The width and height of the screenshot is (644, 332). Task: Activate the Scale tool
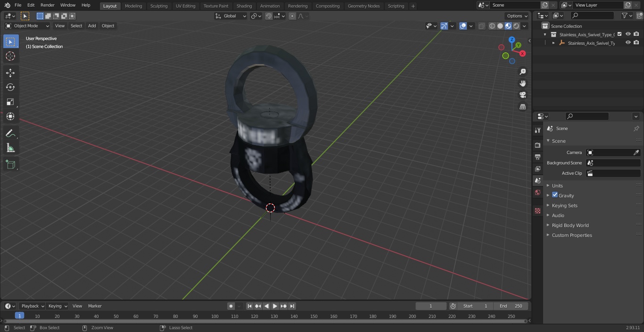(10, 102)
